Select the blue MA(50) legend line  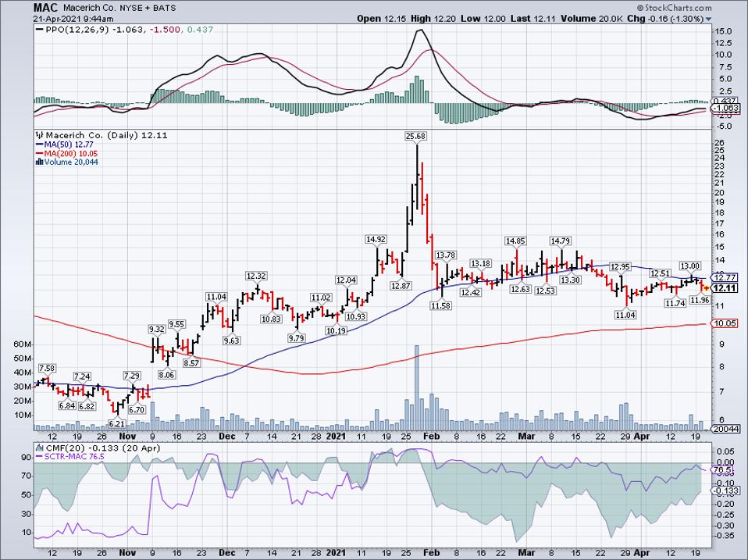point(40,144)
